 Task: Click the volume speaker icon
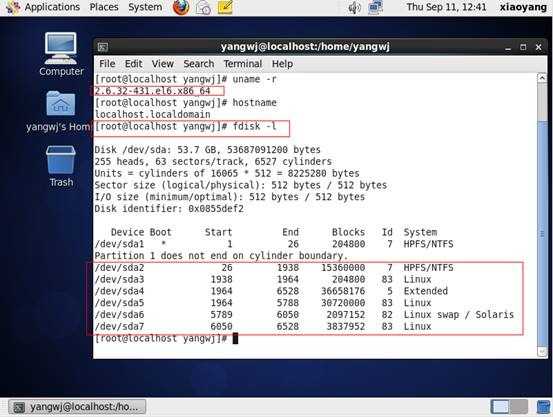[354, 7]
